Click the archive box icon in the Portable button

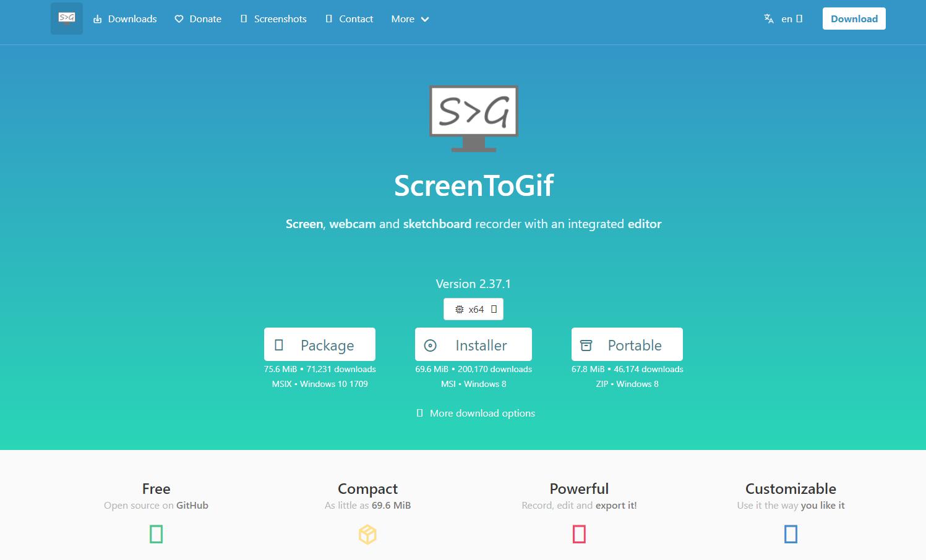coord(586,346)
